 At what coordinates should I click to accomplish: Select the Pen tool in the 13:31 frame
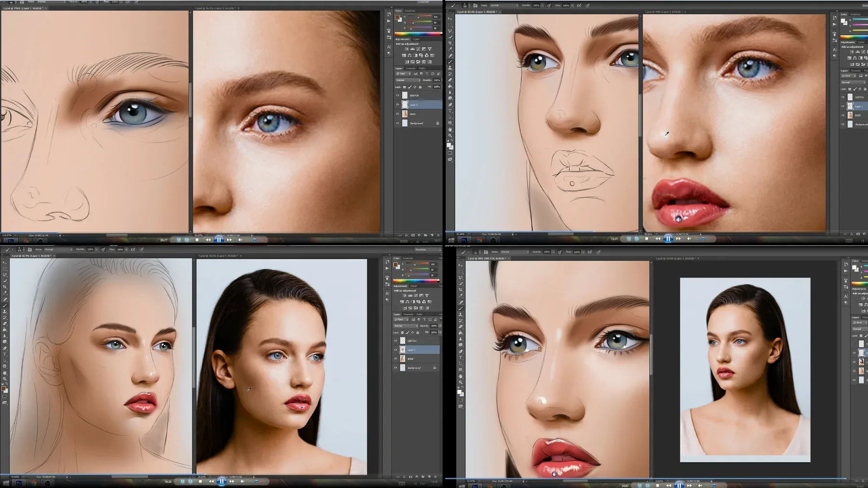click(x=450, y=105)
